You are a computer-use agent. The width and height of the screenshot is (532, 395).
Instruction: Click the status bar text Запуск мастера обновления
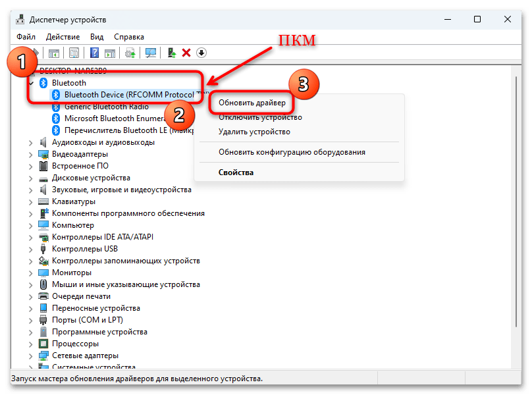click(137, 379)
